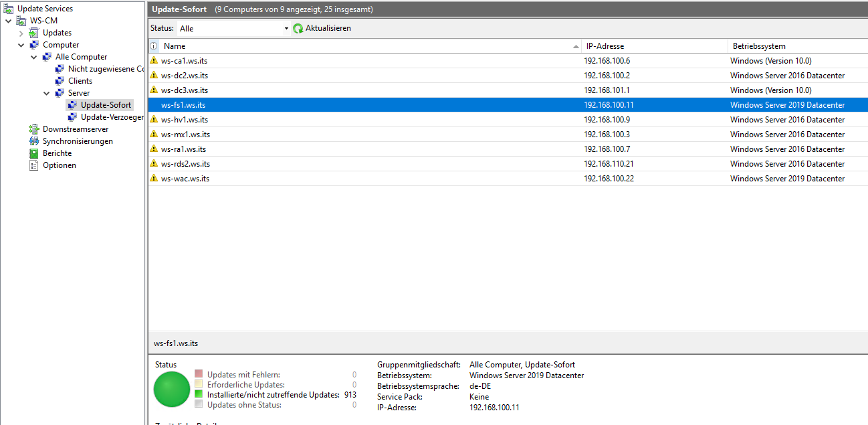
Task: Click the Downstreamserver icon
Action: click(34, 129)
